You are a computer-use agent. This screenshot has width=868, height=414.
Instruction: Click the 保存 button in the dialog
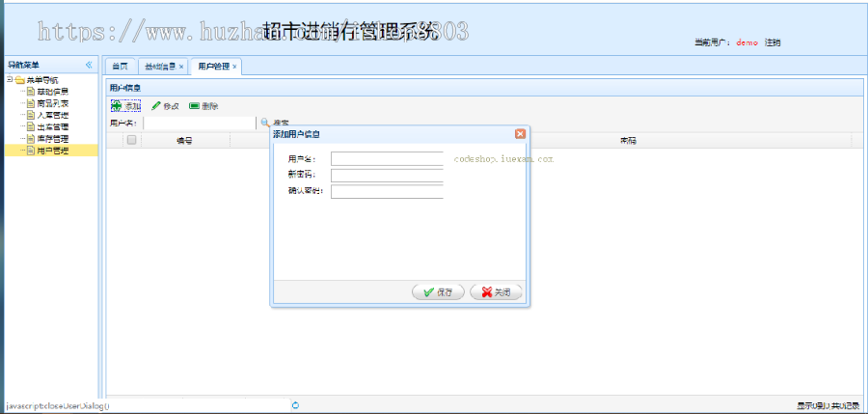pos(439,292)
